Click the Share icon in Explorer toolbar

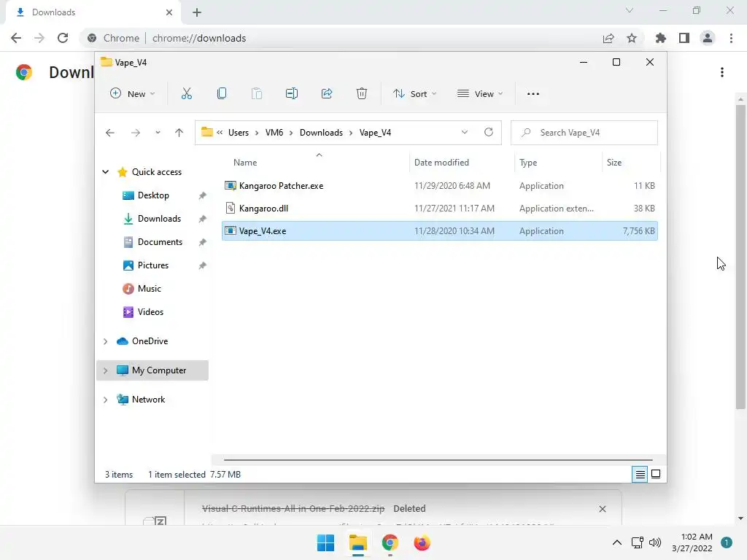click(327, 94)
